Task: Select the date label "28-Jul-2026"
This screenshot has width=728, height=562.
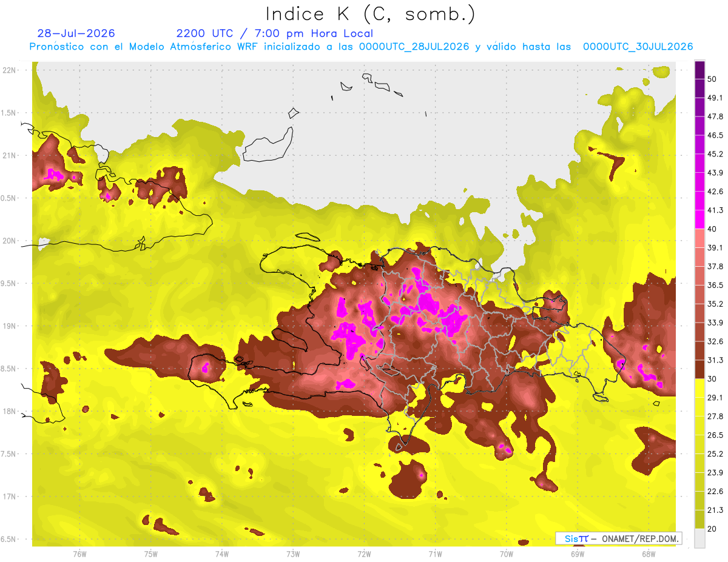Action: pos(76,33)
